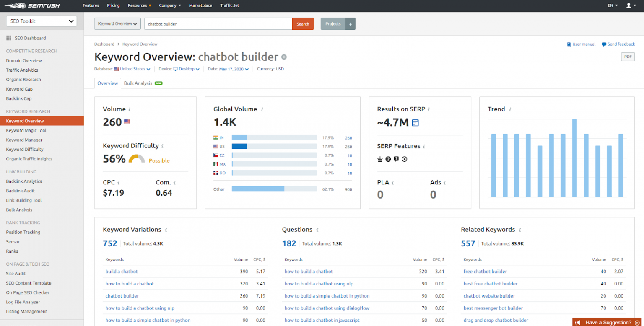This screenshot has height=326, width=644.
Task: Click the table icon next to Results on SERP
Action: [415, 122]
